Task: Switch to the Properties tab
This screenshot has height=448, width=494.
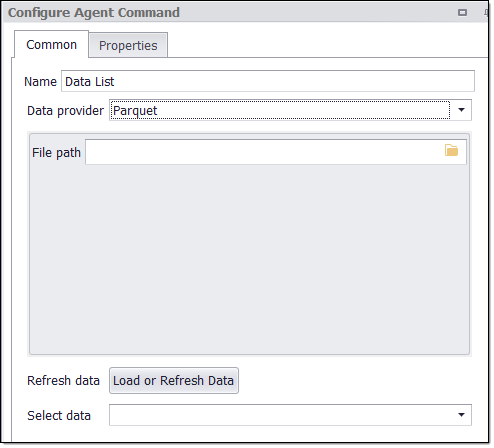Action: pos(129,45)
